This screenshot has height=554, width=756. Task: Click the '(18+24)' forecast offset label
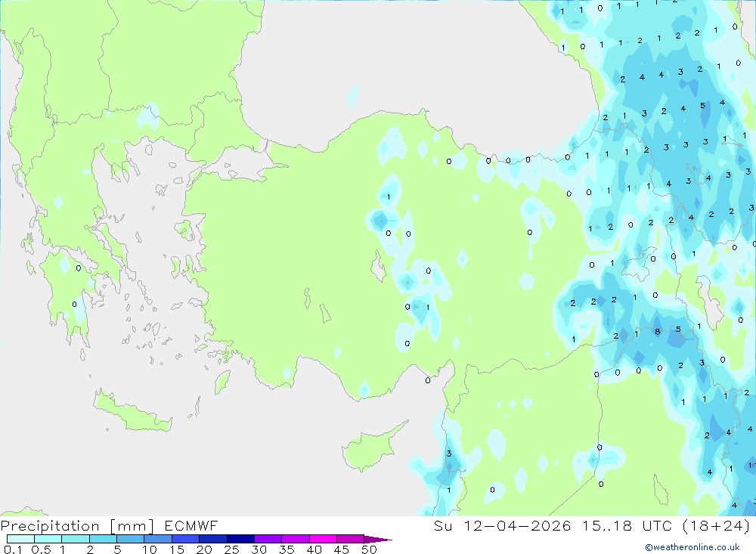[716, 525]
